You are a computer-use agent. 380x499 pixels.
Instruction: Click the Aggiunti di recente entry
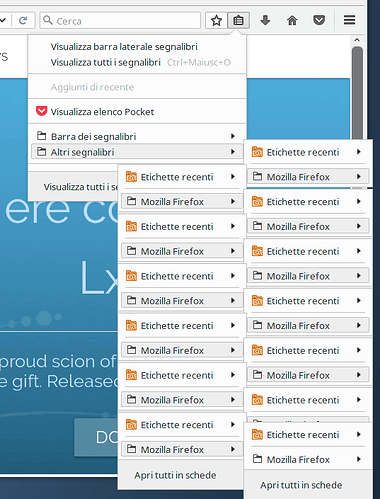[x=137, y=87]
